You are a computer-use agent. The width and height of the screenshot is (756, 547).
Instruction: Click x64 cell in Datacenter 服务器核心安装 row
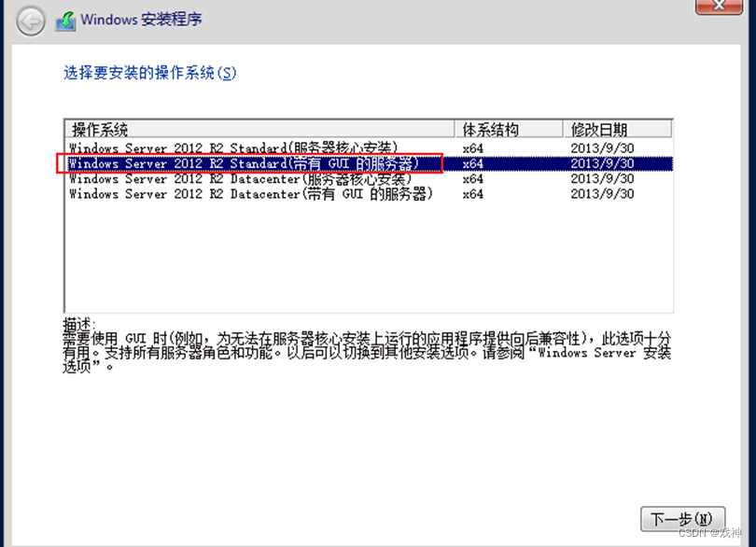472,179
